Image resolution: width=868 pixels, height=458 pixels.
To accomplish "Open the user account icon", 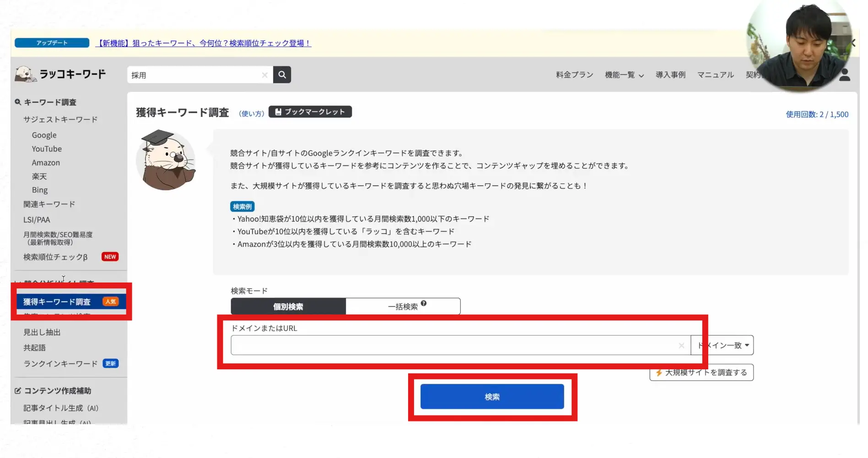I will [845, 75].
